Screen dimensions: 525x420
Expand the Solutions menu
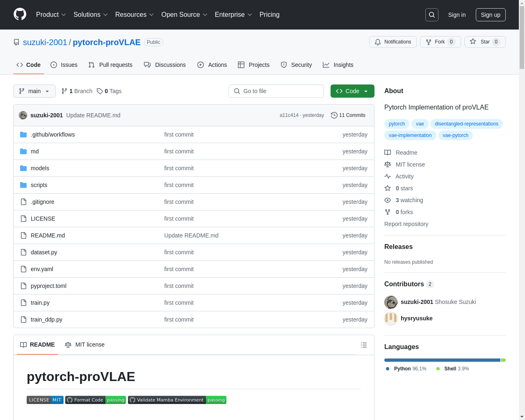coord(91,15)
